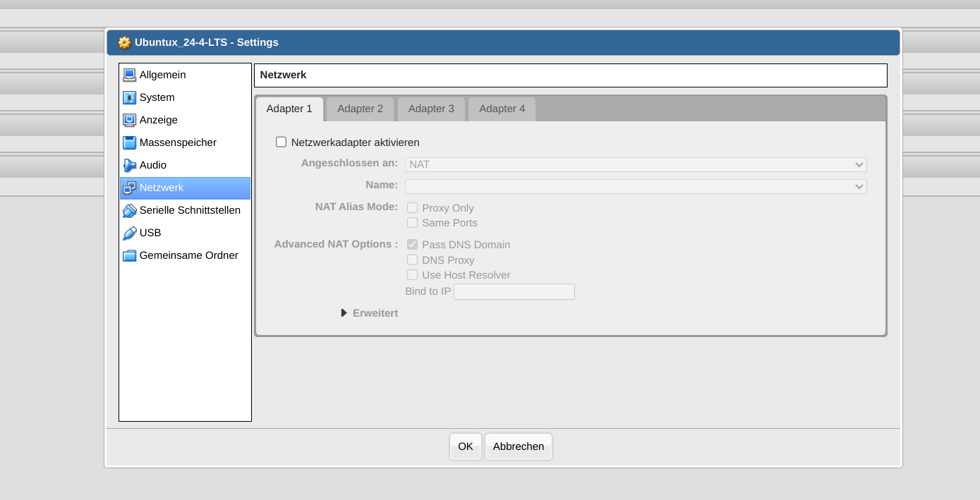Select Netzwerk in the settings list
The width and height of the screenshot is (980, 500).
(x=185, y=188)
